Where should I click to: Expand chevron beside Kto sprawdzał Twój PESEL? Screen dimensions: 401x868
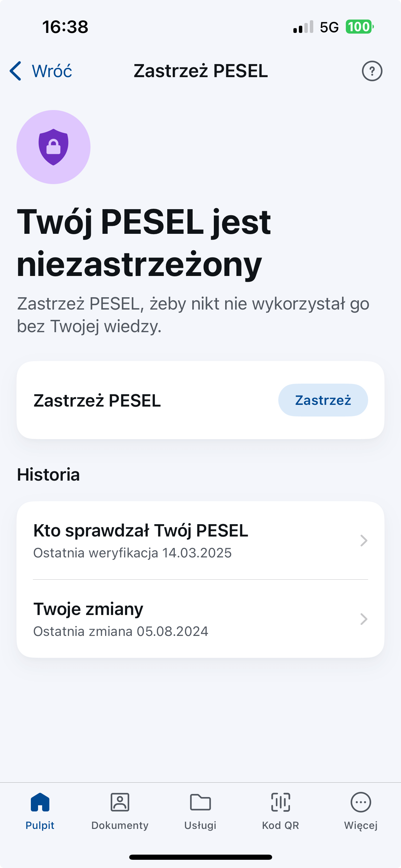click(364, 541)
